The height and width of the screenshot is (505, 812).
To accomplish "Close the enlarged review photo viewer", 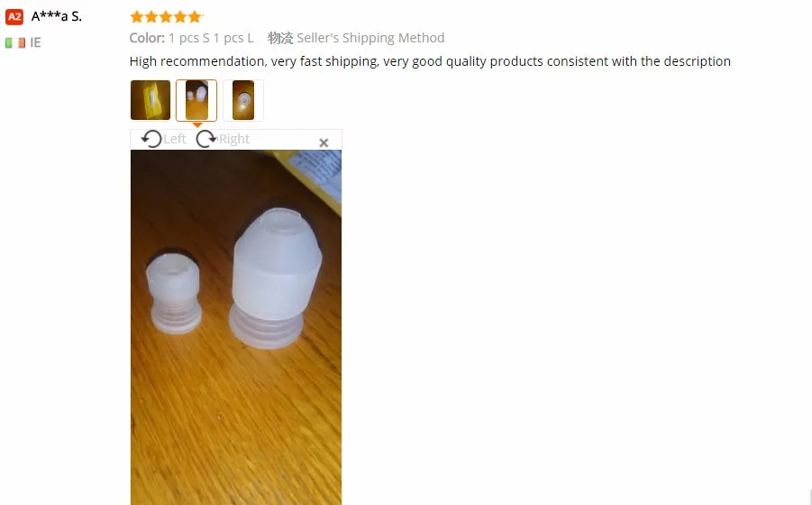I will (x=324, y=142).
